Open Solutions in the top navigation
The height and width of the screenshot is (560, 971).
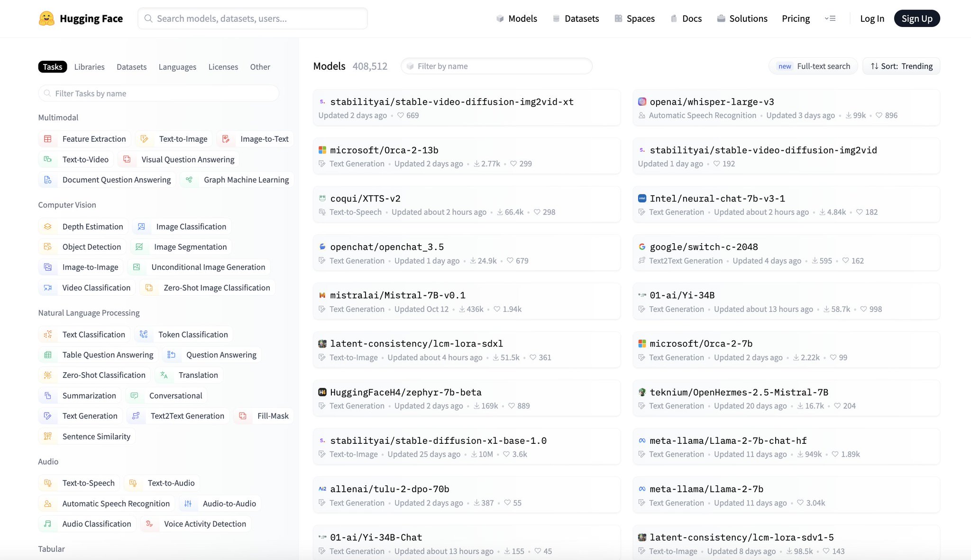pos(742,18)
